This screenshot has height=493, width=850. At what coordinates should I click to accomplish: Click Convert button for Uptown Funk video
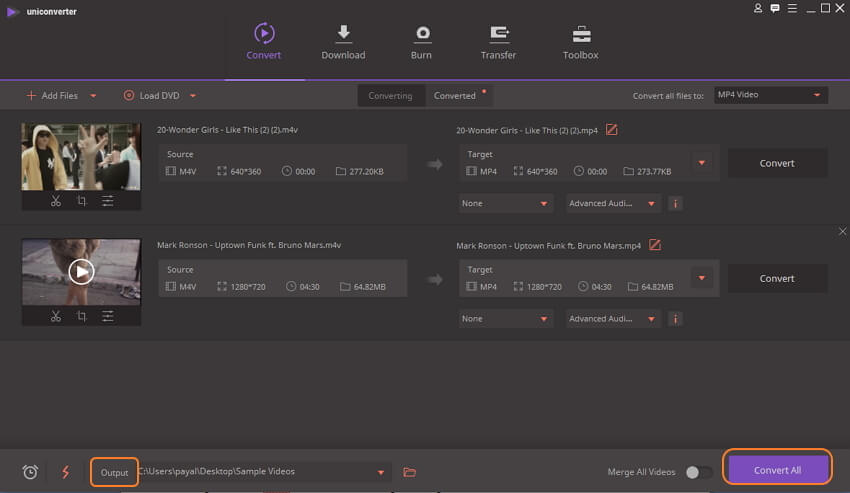point(777,278)
